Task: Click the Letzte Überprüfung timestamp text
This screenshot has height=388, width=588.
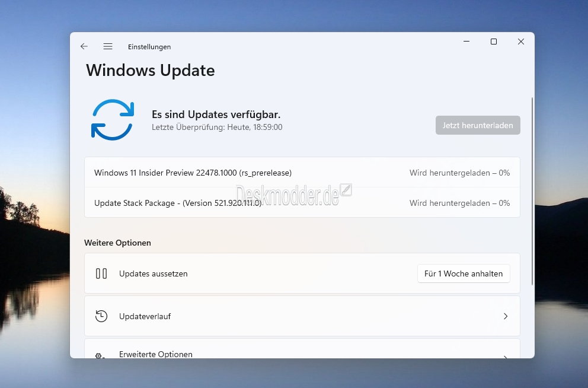Action: tap(217, 127)
